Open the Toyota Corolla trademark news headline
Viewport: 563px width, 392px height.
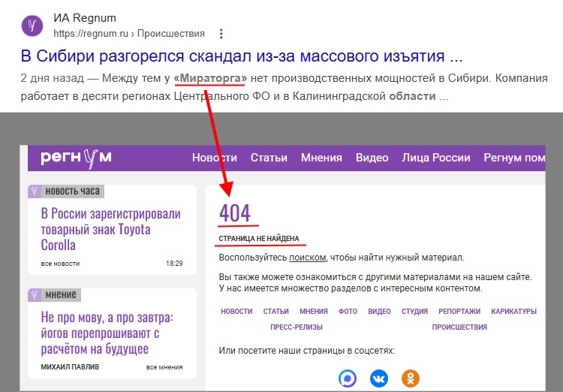point(111,229)
